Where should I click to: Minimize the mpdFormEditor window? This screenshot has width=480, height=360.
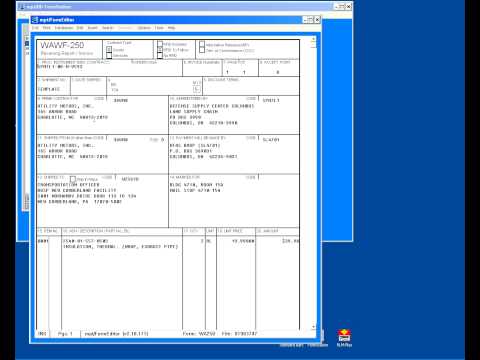click(305, 20)
